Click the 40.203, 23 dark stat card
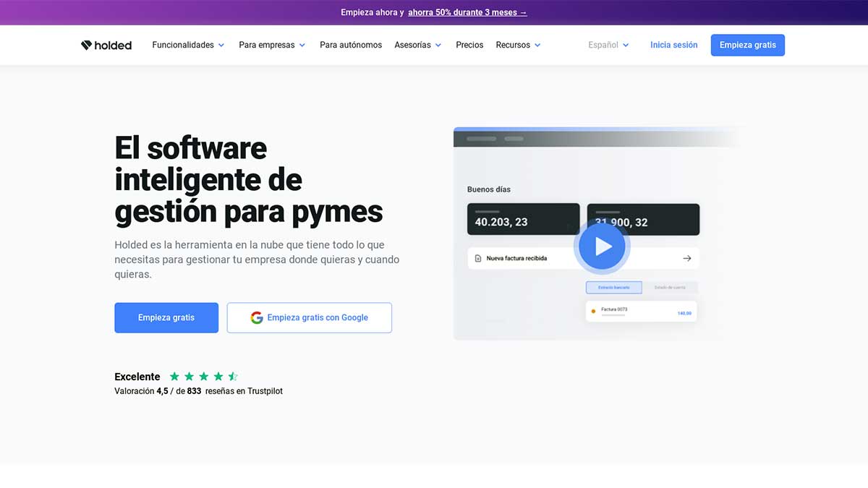The image size is (868, 488). 523,220
